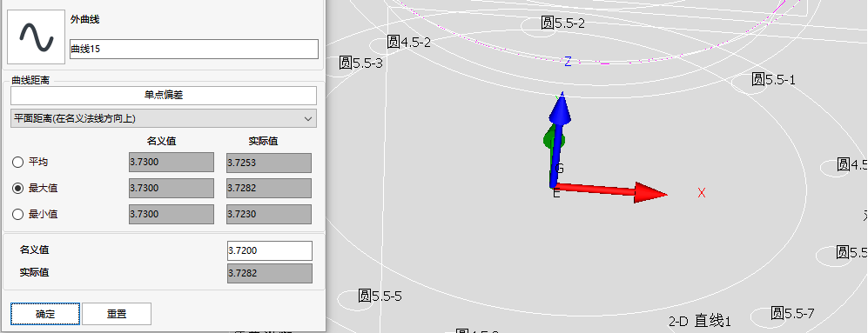Select the 圆5.5-7 label in viewport
The image size is (868, 333).
coord(792,314)
